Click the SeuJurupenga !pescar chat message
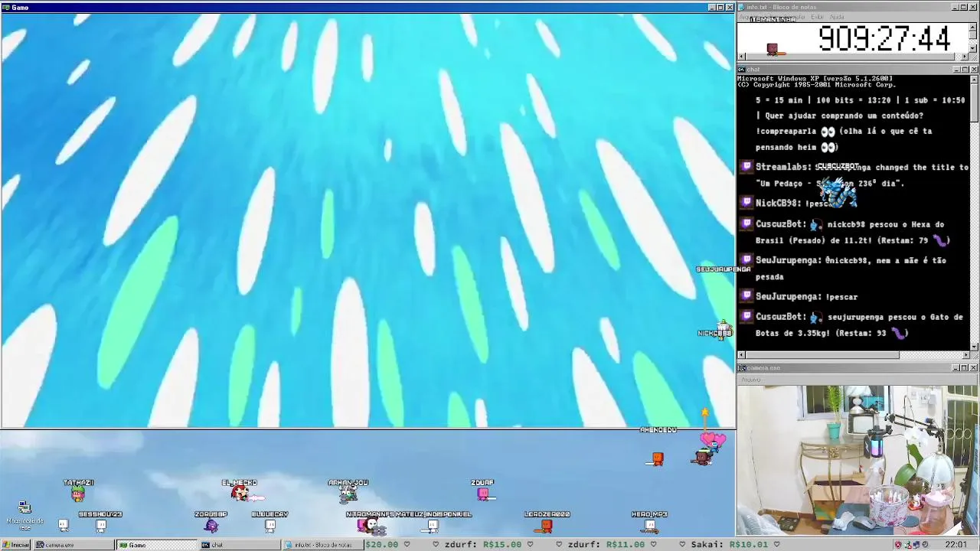 pyautogui.click(x=806, y=296)
